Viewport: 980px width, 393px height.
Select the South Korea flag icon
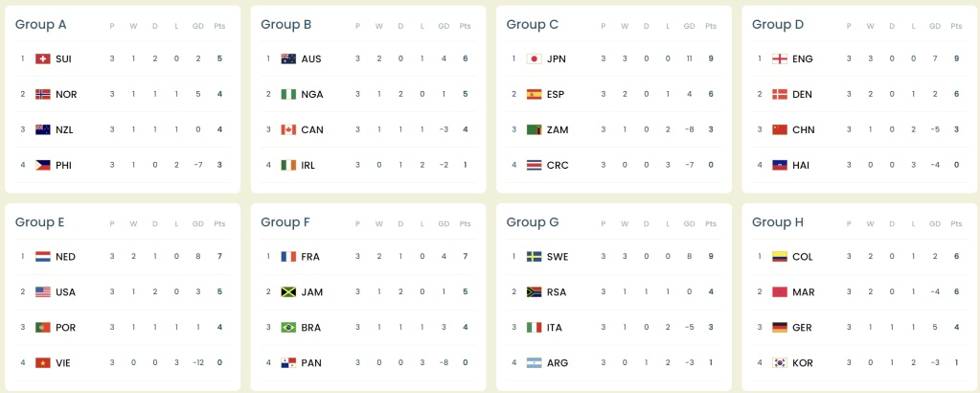[x=780, y=363]
